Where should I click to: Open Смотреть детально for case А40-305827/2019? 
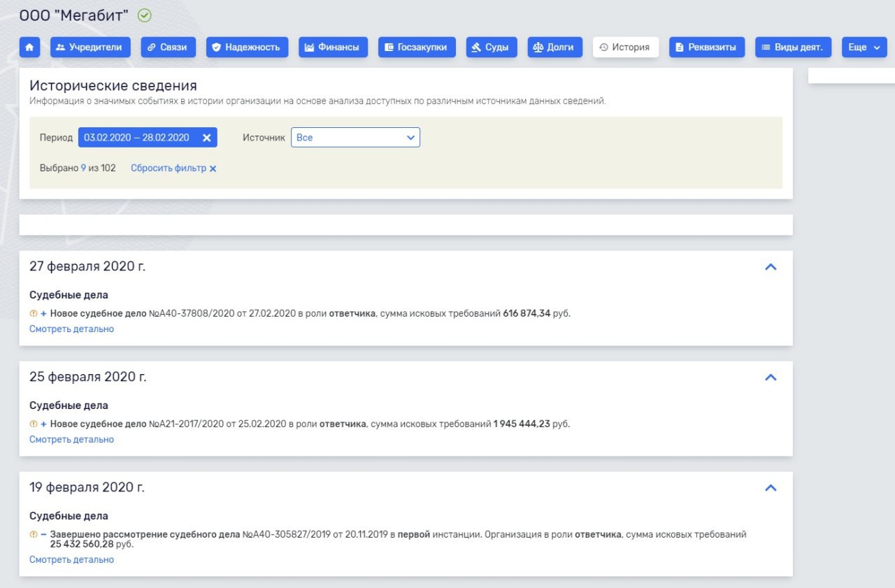(x=71, y=559)
